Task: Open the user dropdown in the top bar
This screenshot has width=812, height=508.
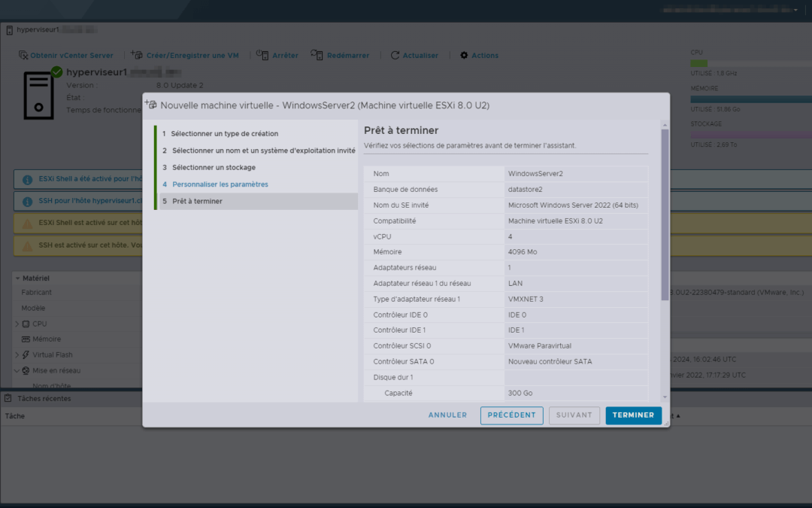Action: (795, 10)
